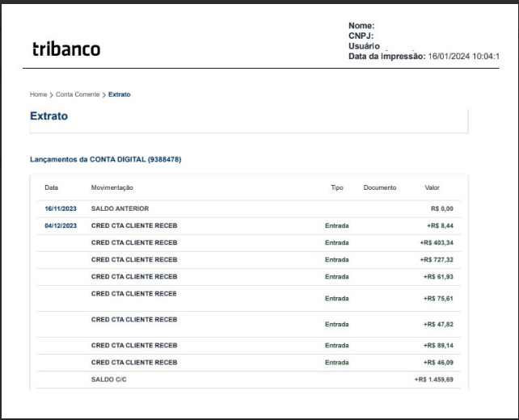Select the Extrato breadcrumb
519x420 pixels.
click(x=119, y=94)
